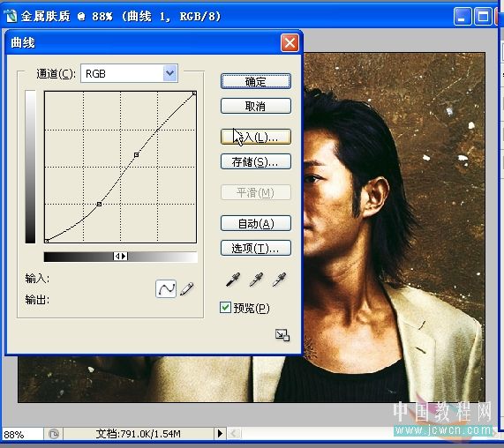Close the 曲线 curves dialog

point(290,42)
